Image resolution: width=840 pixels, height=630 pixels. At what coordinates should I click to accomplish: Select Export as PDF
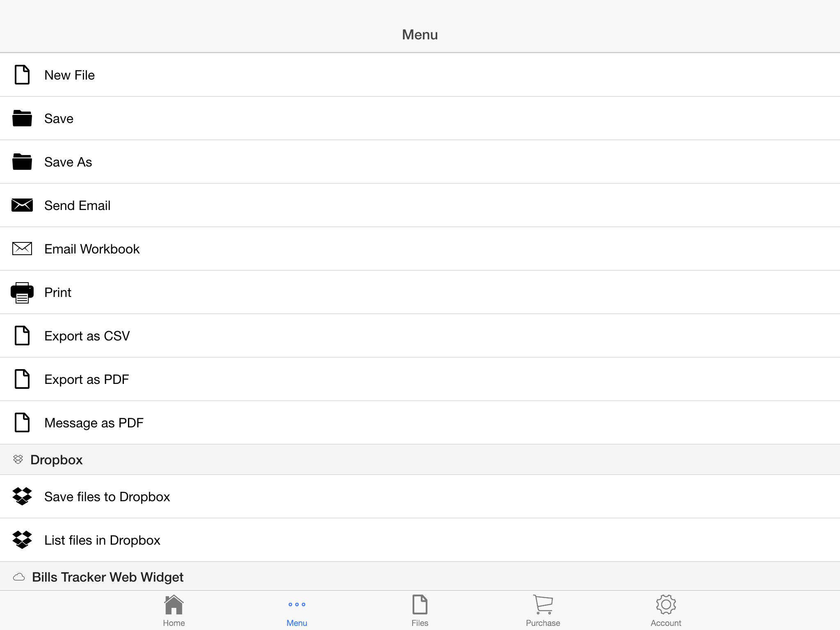[x=420, y=379]
